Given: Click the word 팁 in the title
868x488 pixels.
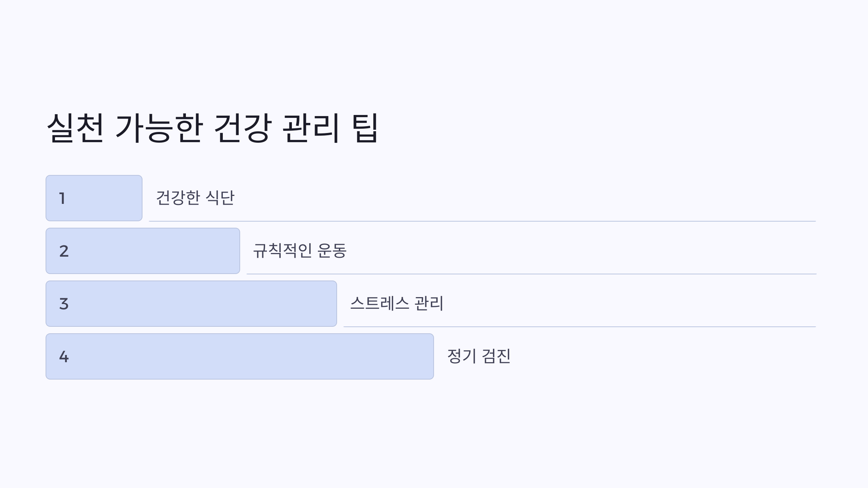Looking at the screenshot, I should point(365,128).
